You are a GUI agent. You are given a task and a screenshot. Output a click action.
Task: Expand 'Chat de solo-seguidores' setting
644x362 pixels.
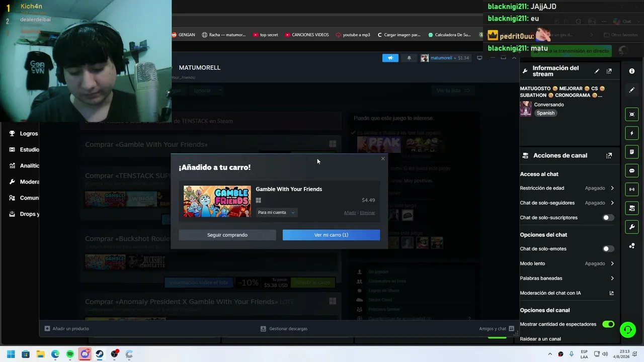point(567,203)
